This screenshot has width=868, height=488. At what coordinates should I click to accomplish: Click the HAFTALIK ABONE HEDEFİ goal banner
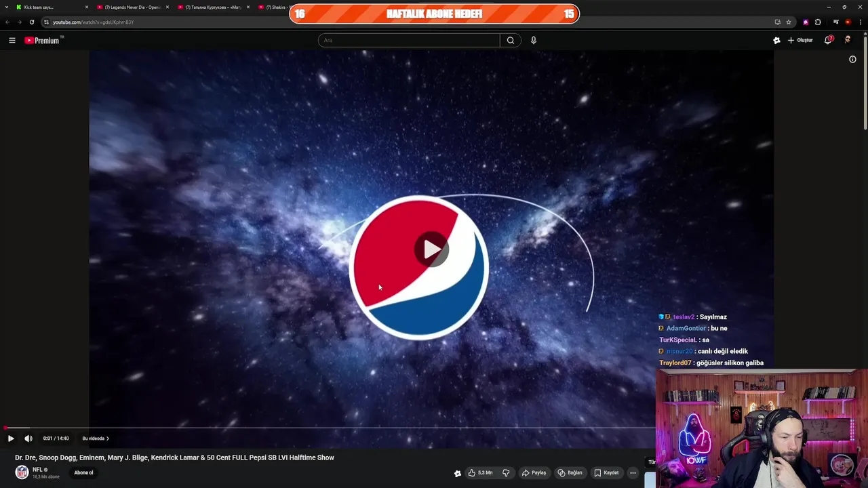pos(434,14)
